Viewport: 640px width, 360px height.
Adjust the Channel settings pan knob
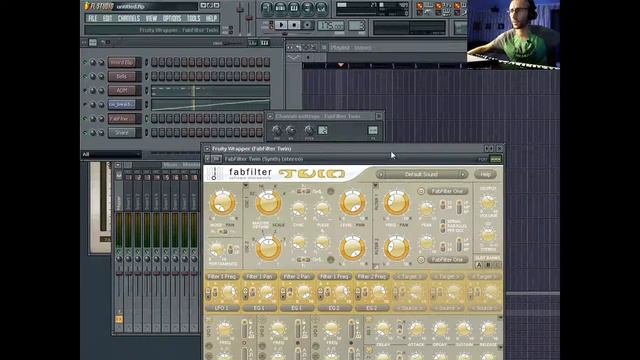point(277,130)
